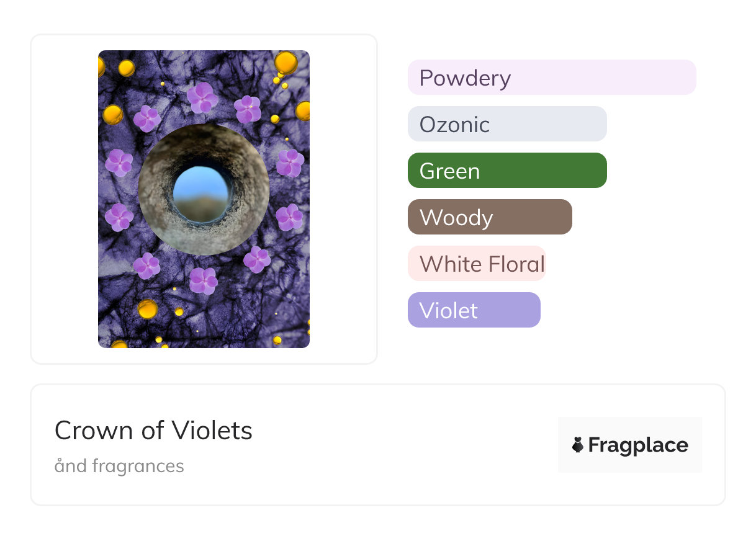Click the Fragplace wordmark text
Image resolution: width=756 pixels, height=536 pixels.
pos(638,445)
